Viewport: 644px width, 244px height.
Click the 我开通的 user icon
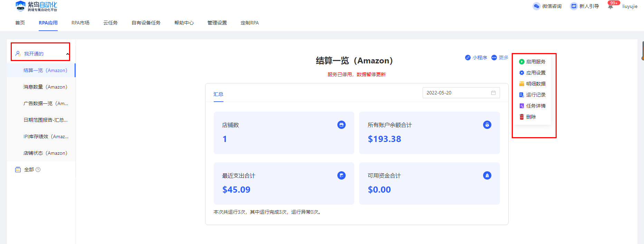tap(18, 54)
